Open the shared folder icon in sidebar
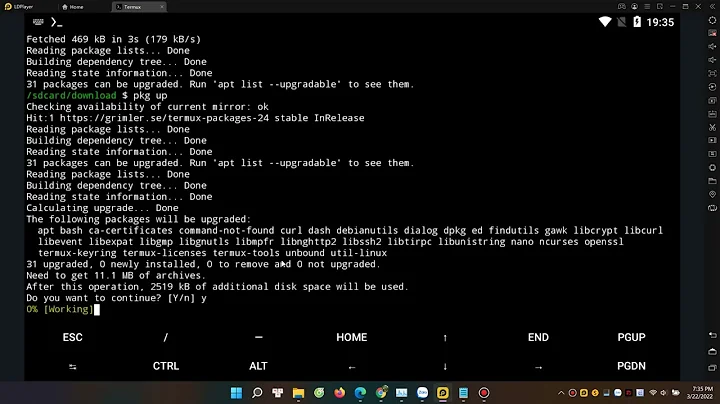Image resolution: width=720 pixels, height=404 pixels. pyautogui.click(x=712, y=181)
